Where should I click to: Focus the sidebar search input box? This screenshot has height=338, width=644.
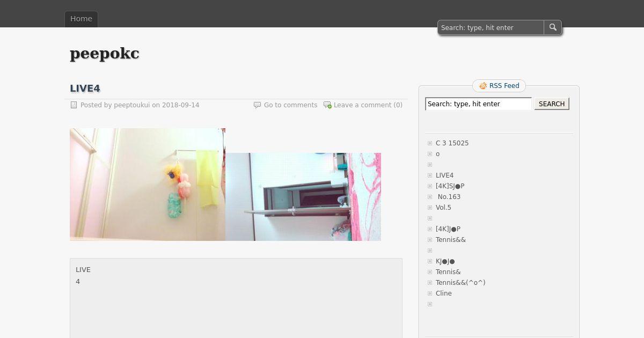[478, 104]
